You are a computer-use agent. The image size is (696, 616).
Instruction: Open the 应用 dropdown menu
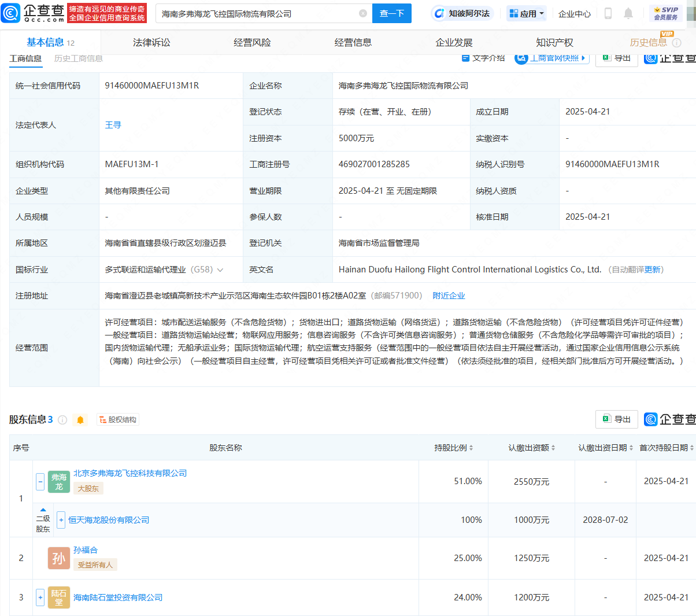[526, 13]
